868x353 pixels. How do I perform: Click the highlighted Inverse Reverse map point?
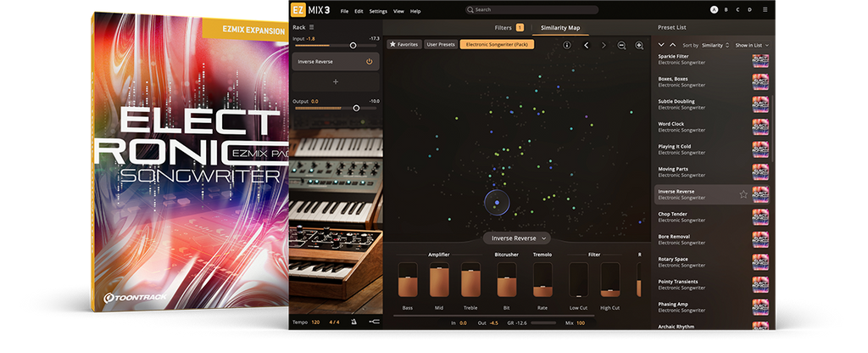coord(497,203)
